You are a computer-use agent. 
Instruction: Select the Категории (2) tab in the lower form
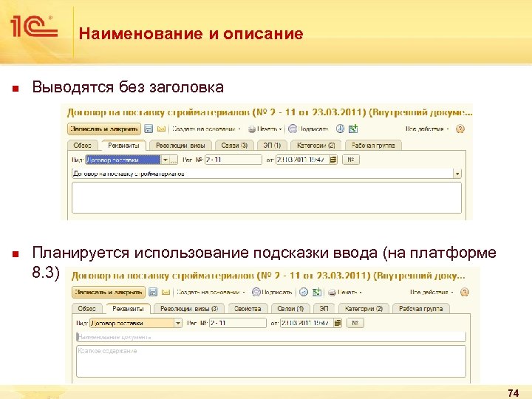364,308
